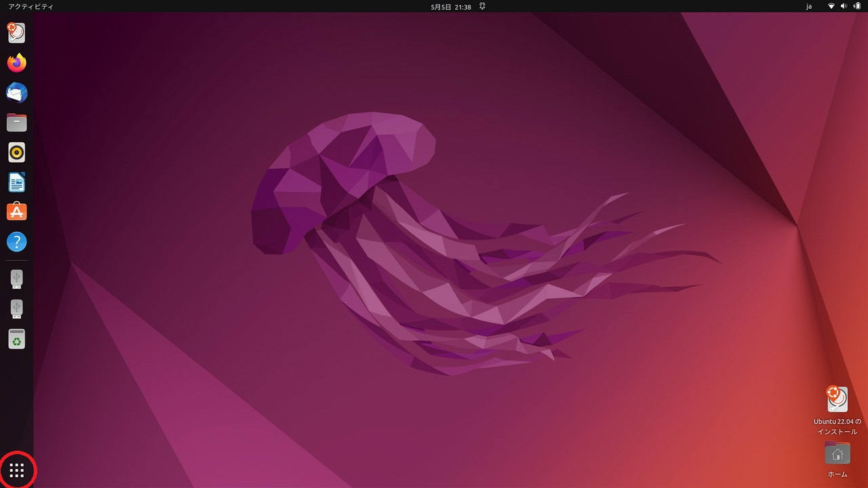Screen dimensions: 868x488
Task: Click the battery status icon
Action: click(856, 6)
